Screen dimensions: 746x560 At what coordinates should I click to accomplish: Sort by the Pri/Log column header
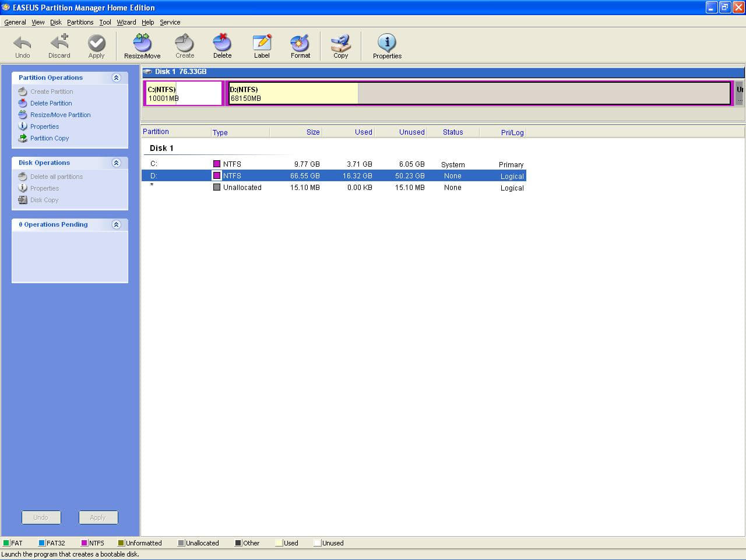[x=502, y=132]
